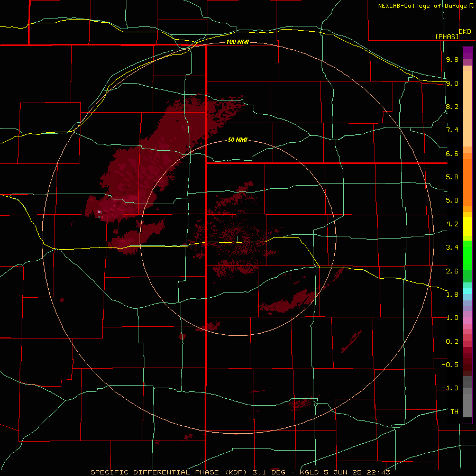Click the -0.5 scale value
This screenshot has width=476, height=476.
tap(450, 365)
